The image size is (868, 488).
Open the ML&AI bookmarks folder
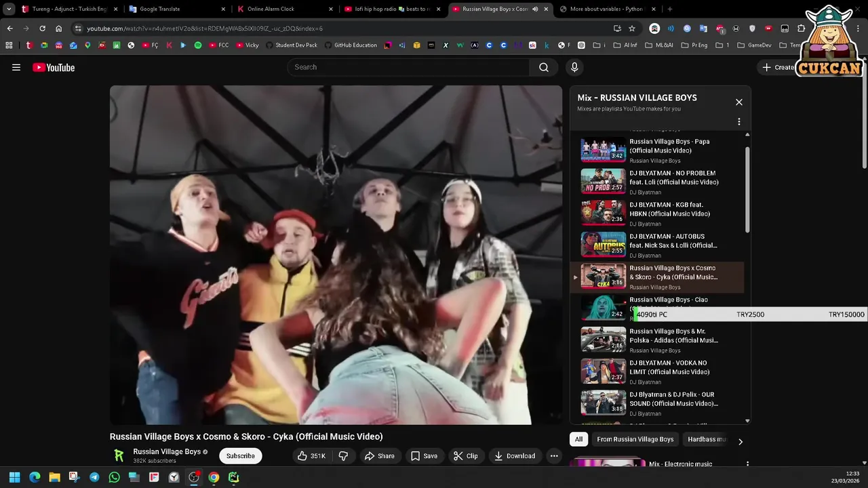click(x=659, y=45)
